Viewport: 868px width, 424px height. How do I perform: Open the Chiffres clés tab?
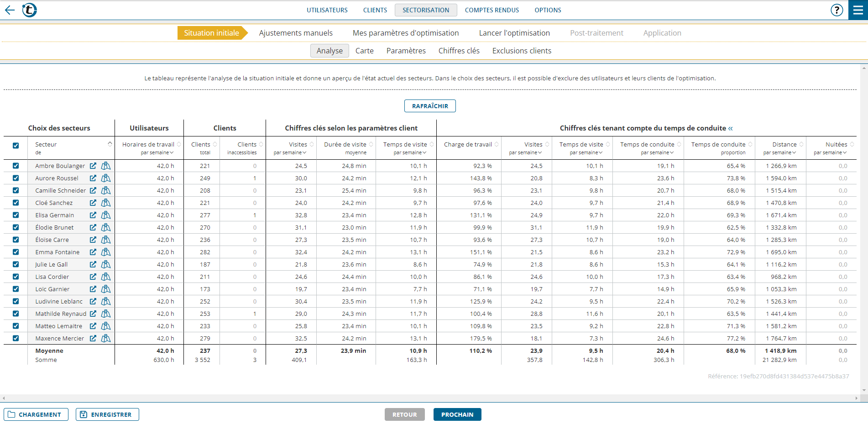coord(459,51)
